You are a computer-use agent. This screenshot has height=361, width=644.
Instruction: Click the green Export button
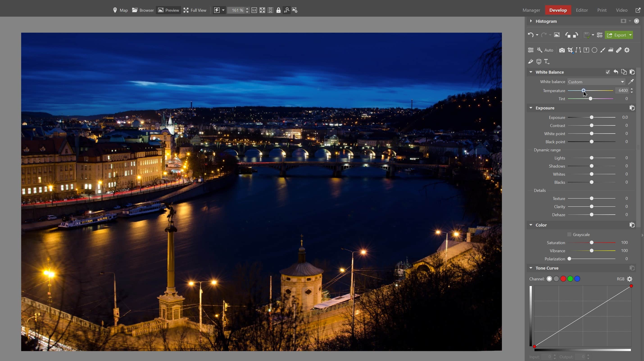pyautogui.click(x=617, y=35)
